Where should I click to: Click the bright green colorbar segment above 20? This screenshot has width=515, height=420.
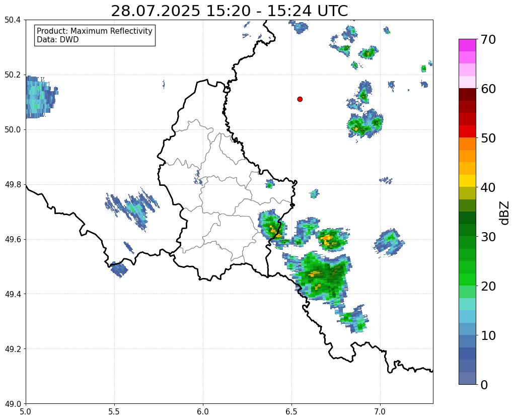point(467,279)
